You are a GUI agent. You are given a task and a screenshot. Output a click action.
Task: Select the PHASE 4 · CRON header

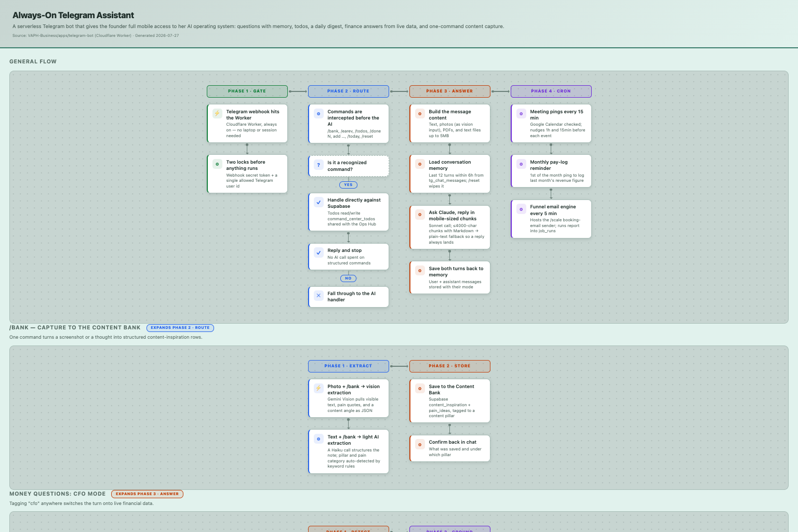551,91
